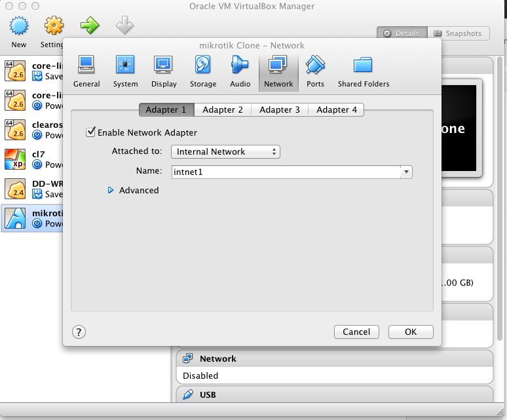Open the Attached to dropdown
The height and width of the screenshot is (420, 507).
point(225,151)
